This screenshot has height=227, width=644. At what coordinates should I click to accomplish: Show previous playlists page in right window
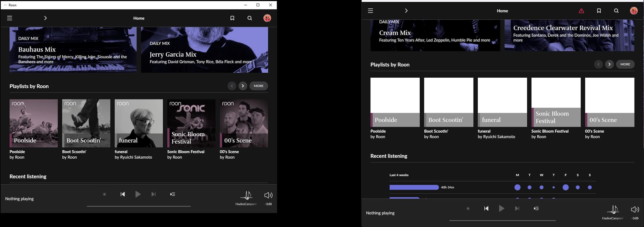pos(598,64)
